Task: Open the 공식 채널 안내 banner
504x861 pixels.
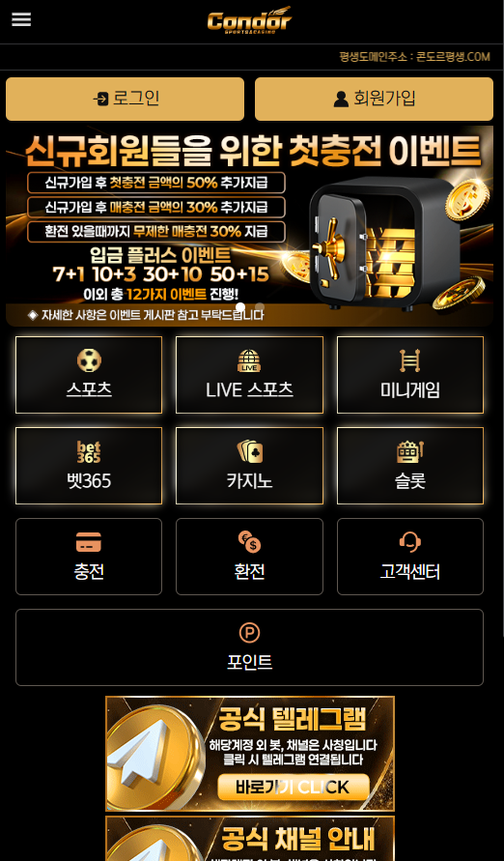Action: coord(250,839)
